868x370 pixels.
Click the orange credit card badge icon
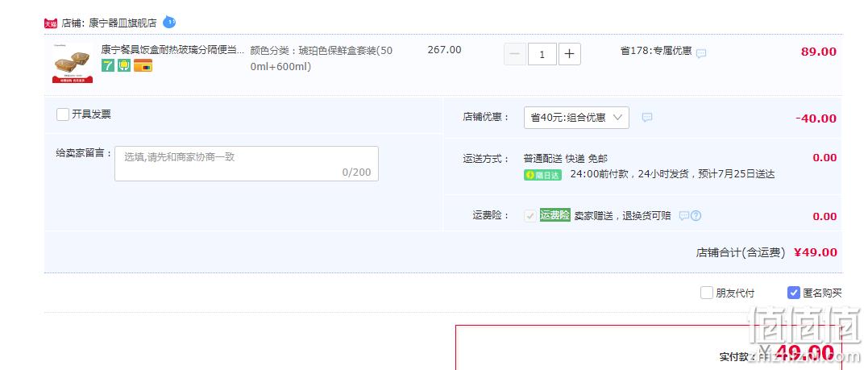pyautogui.click(x=143, y=66)
